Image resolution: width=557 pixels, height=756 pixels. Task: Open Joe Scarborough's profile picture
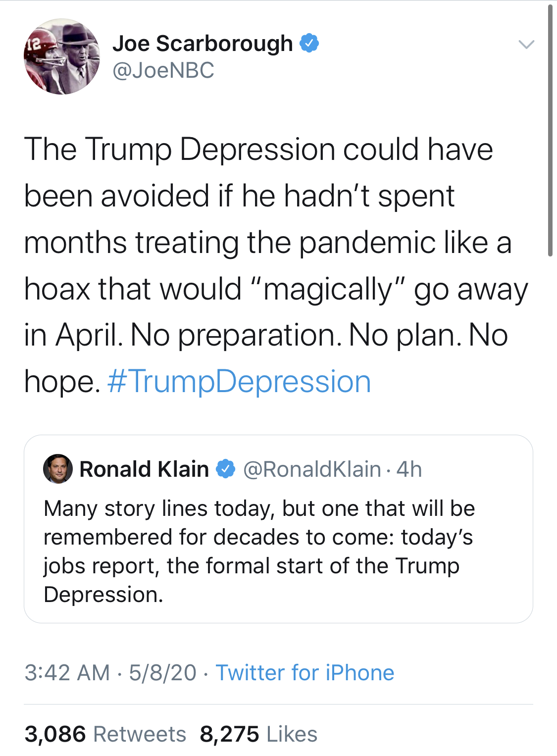(61, 56)
